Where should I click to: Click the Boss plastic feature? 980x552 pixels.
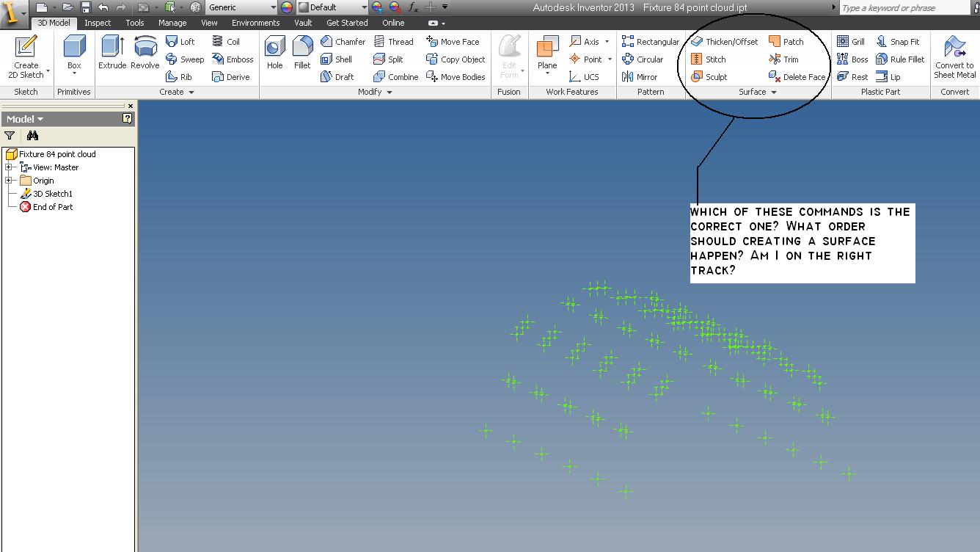point(852,59)
